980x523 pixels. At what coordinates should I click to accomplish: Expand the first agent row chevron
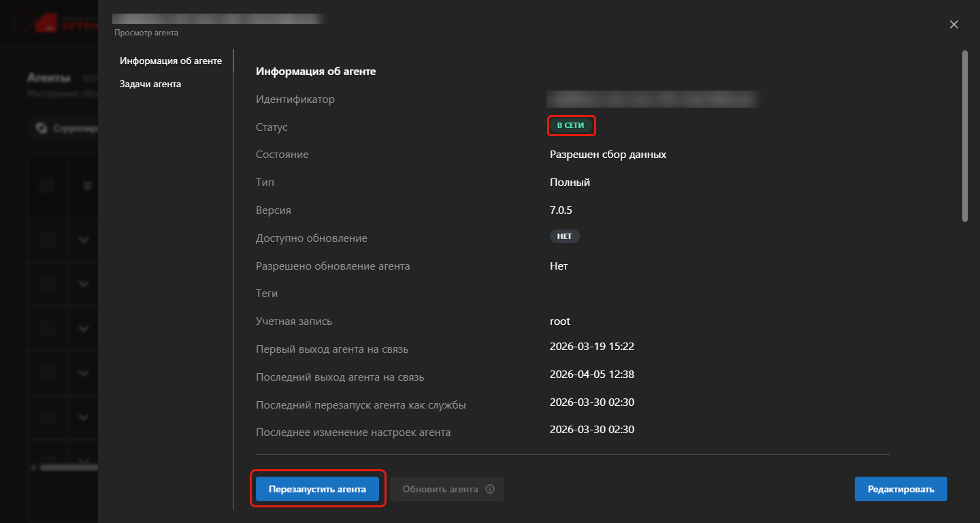point(84,239)
